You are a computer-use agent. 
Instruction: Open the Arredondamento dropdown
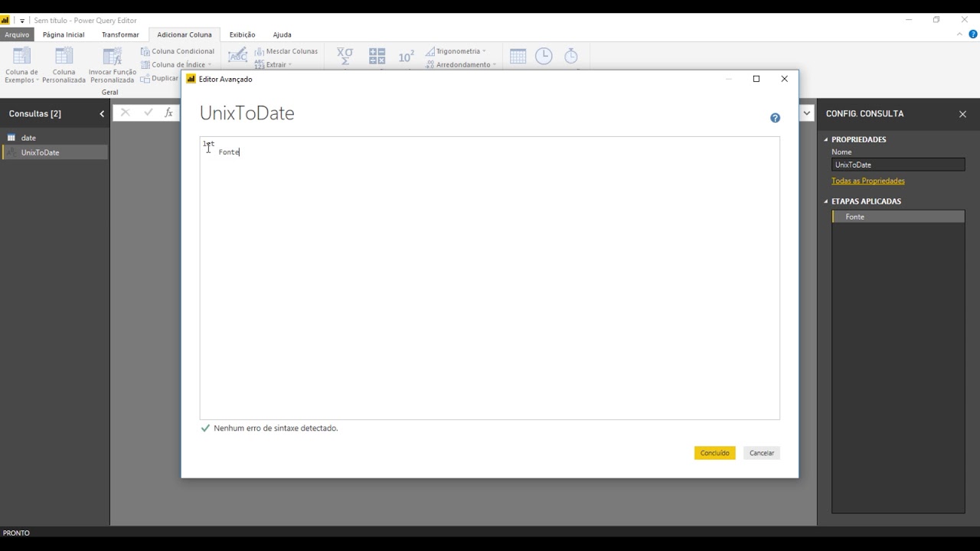pyautogui.click(x=461, y=65)
